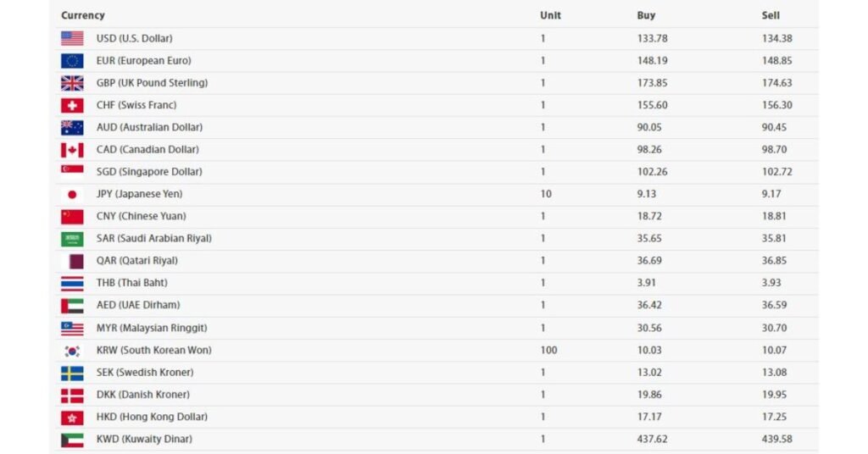This screenshot has height=454, width=868.
Task: Click the European Union flag icon
Action: (x=72, y=61)
